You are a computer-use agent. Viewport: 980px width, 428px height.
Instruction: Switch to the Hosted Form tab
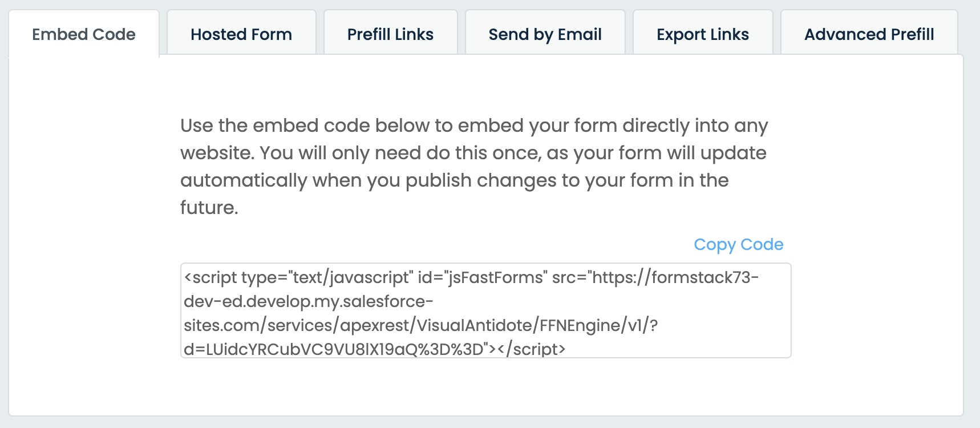click(x=241, y=34)
